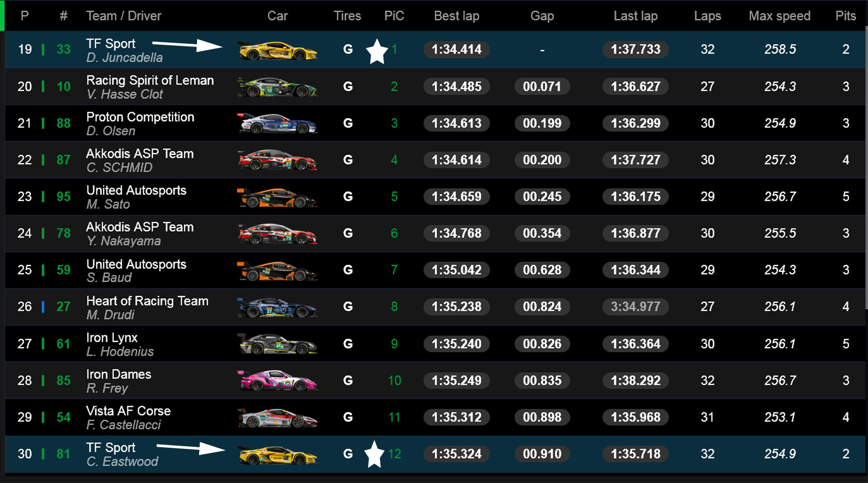Image resolution: width=868 pixels, height=483 pixels.
Task: Click the Vista AF Corse #54 car icon
Action: pos(278,418)
